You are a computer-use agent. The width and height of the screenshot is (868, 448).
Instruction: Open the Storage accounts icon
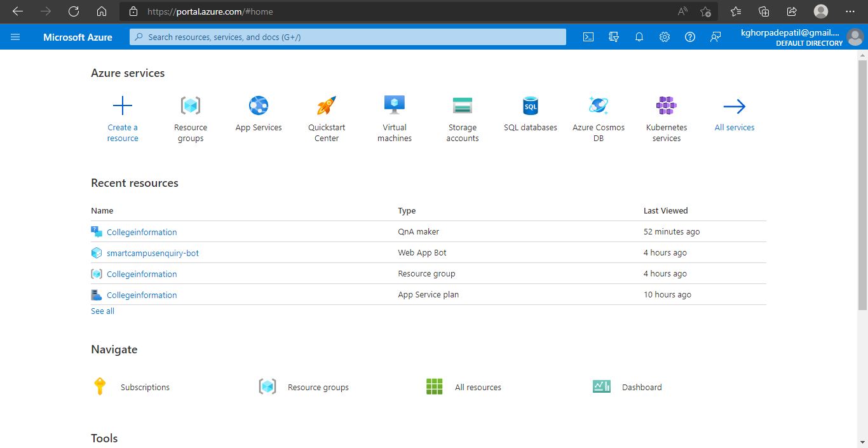[x=463, y=105]
